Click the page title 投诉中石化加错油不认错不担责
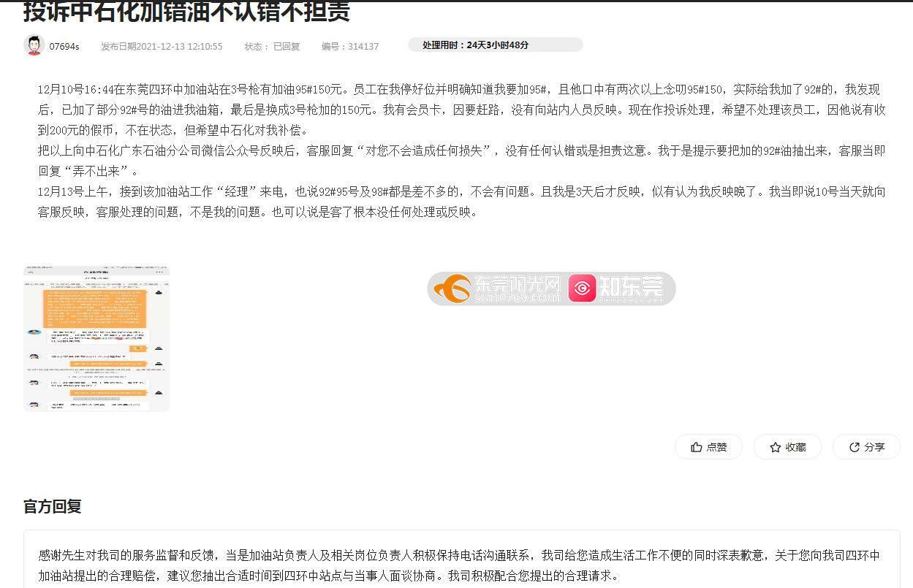Screen dimensions: 913x588 (186, 11)
